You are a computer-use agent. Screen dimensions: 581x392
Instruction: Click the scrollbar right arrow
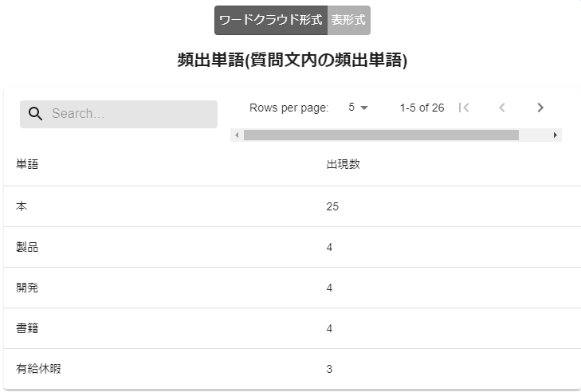[555, 135]
